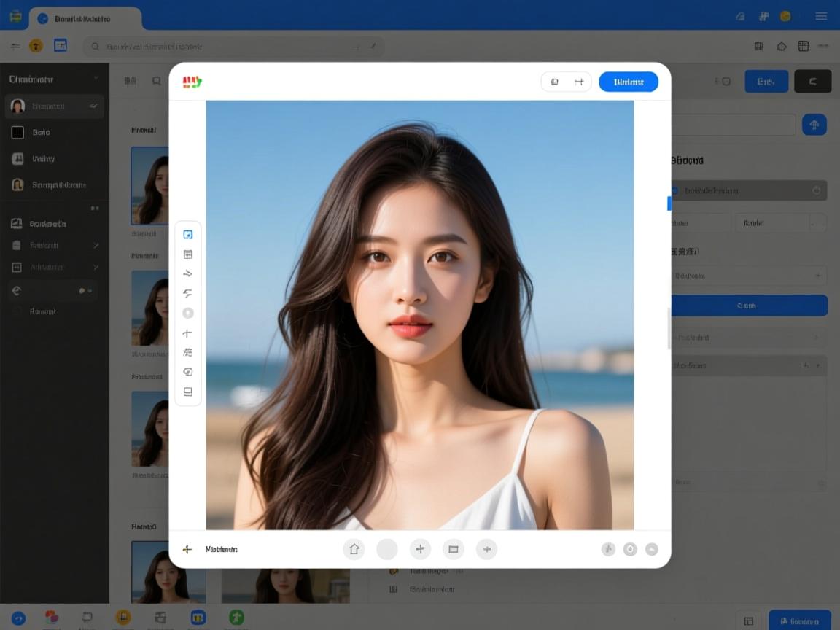Click the wide blue button in the right panel
The height and width of the screenshot is (630, 840).
click(x=748, y=306)
